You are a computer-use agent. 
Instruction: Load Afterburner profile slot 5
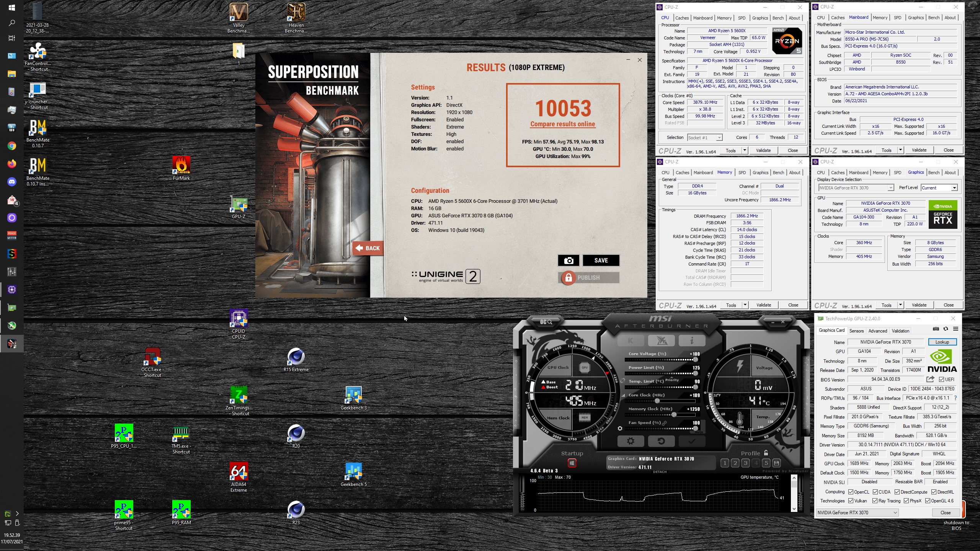point(766,463)
